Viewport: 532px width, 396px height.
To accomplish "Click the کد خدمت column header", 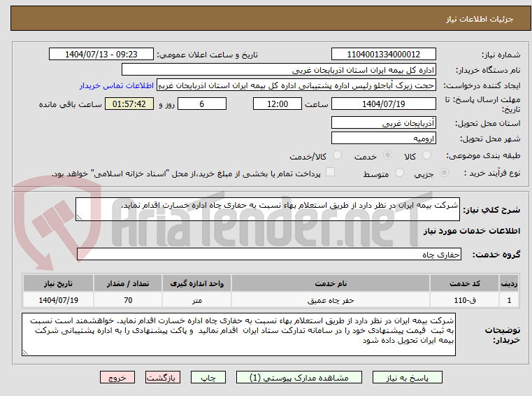I will 464,283.
